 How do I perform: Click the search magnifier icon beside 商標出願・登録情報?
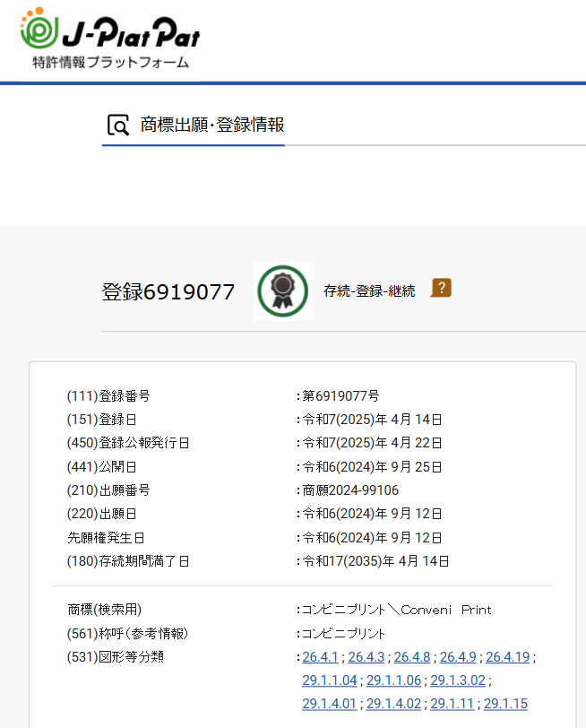click(118, 125)
